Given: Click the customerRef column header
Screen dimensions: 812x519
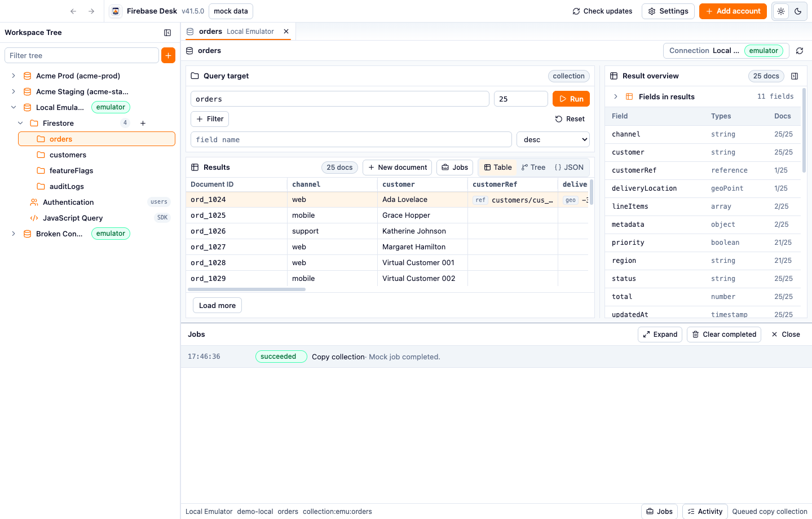Looking at the screenshot, I should [513, 184].
